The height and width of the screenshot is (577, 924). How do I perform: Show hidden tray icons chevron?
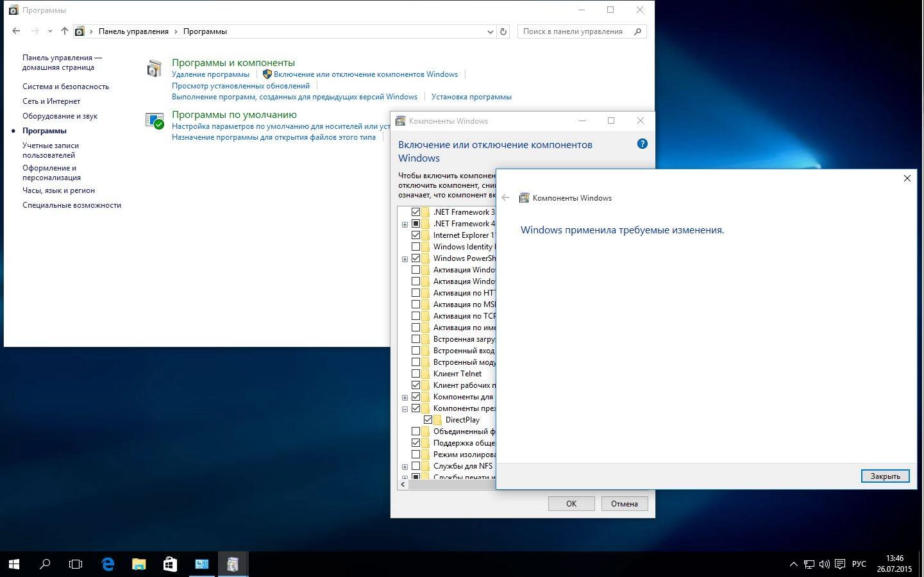[793, 564]
